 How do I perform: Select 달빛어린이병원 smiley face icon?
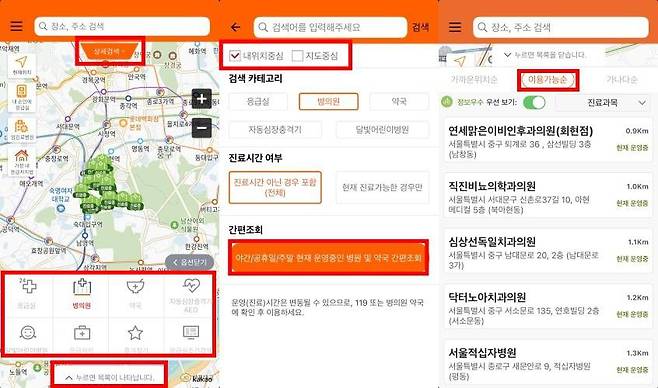[28, 333]
